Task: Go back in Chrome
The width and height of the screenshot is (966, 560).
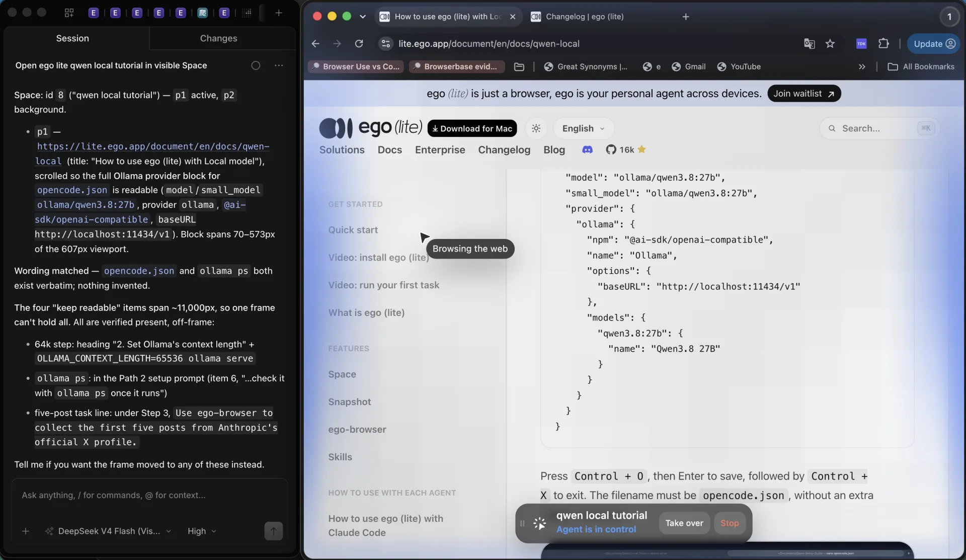Action: 315,44
